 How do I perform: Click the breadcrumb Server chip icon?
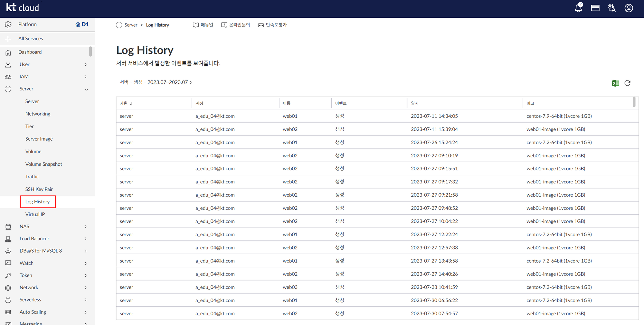119,25
